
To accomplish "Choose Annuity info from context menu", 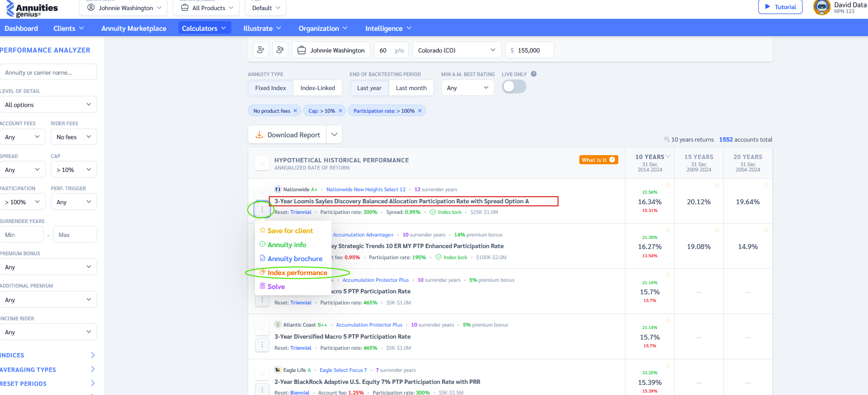I will (283, 245).
